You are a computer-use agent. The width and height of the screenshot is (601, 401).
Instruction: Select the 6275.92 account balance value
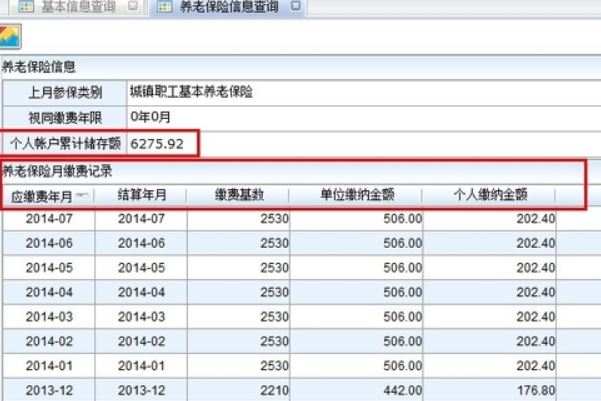tap(157, 144)
